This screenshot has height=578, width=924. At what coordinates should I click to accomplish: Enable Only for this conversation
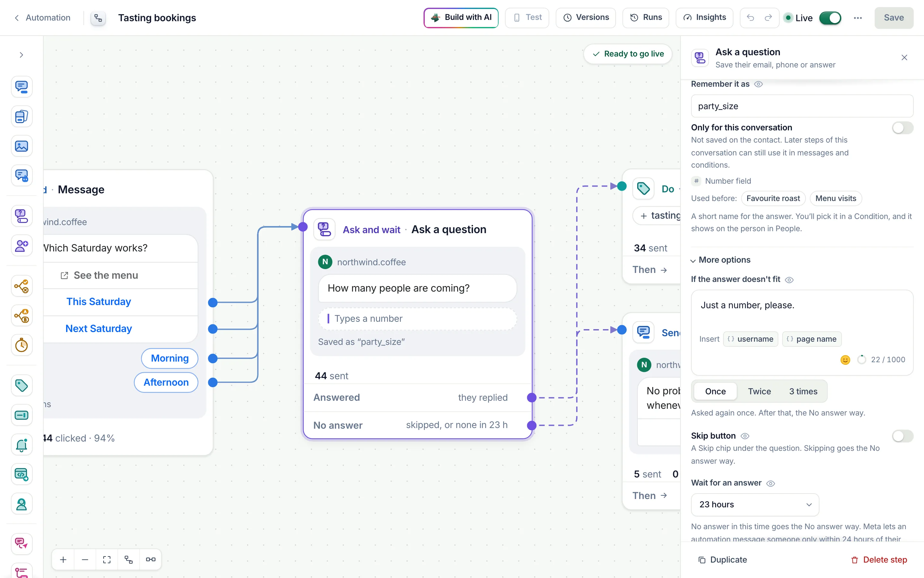click(x=903, y=128)
